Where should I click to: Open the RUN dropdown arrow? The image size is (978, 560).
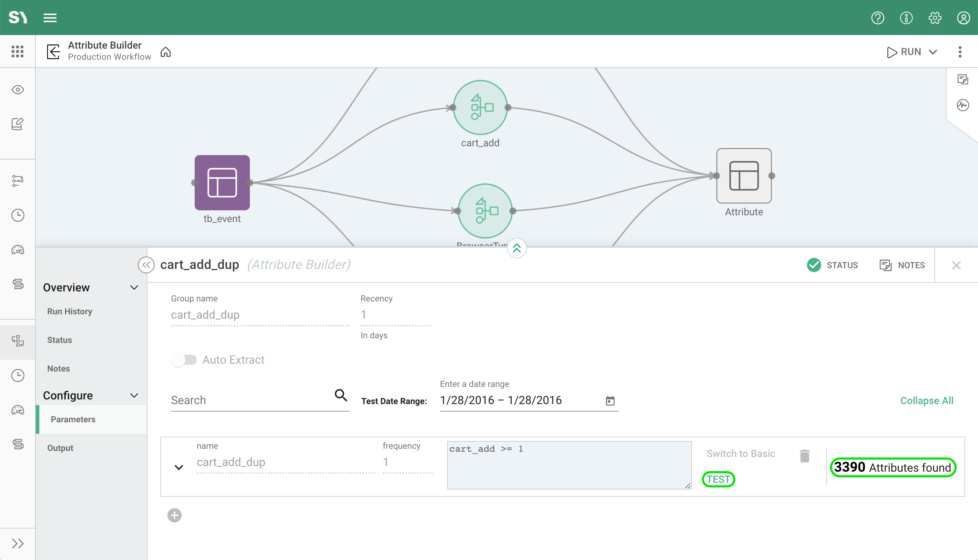[x=933, y=52]
